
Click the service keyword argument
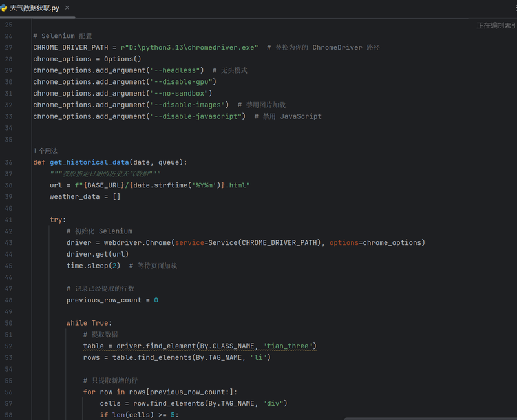189,243
